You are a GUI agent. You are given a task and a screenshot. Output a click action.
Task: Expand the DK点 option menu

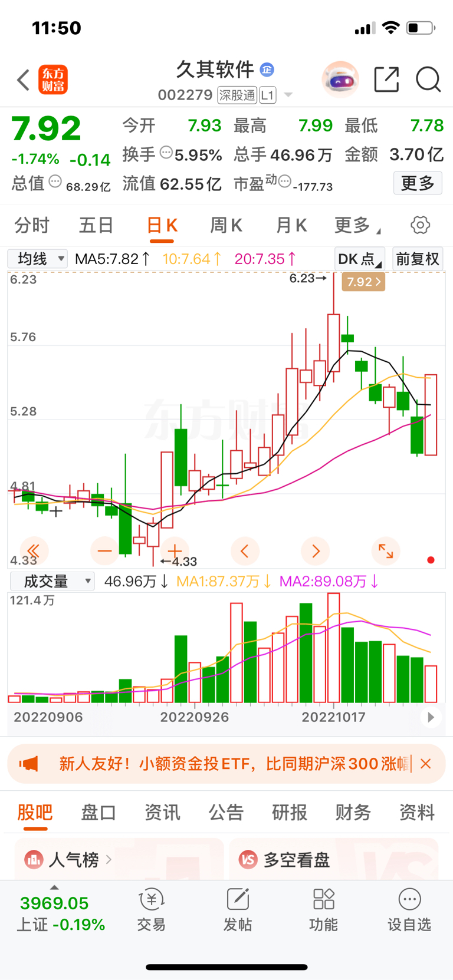(x=360, y=259)
